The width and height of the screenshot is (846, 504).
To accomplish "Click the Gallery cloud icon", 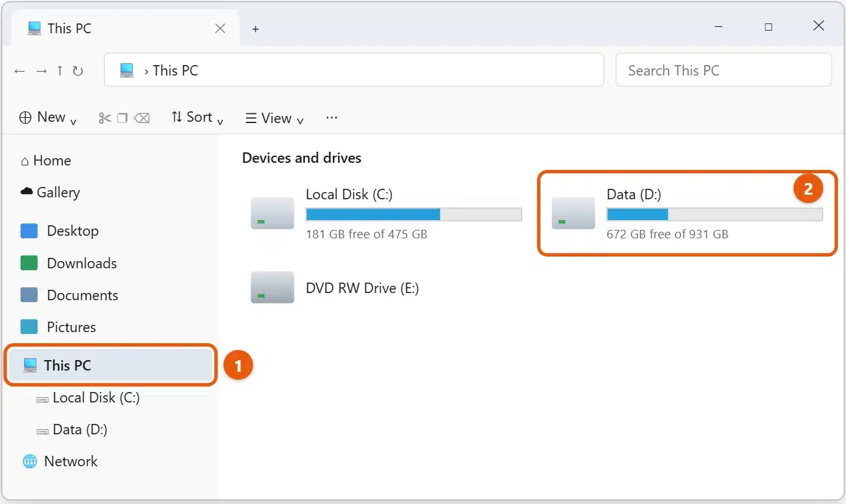I will point(27,191).
